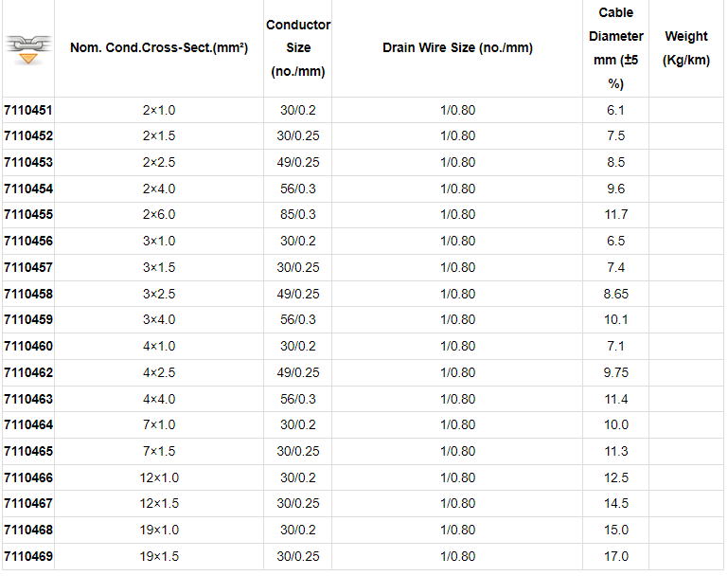728x576 pixels.
Task: Select the 7110460 row code
Action: pyautogui.click(x=28, y=346)
